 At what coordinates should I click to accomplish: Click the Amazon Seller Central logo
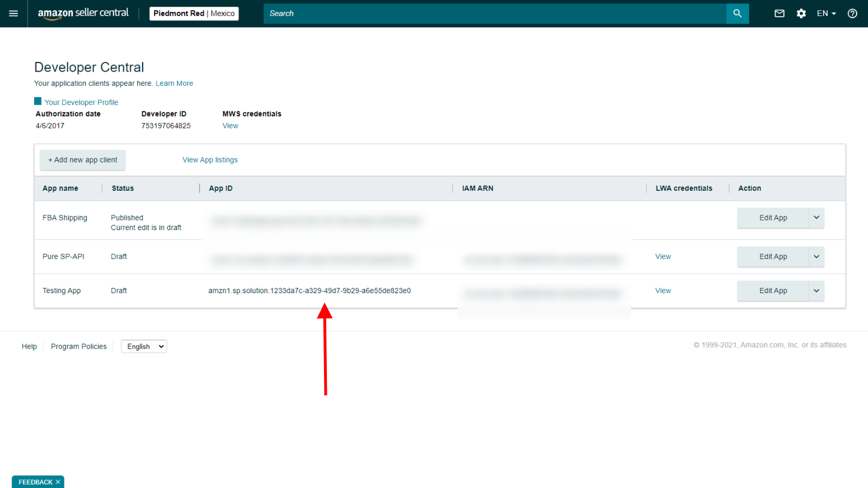83,13
